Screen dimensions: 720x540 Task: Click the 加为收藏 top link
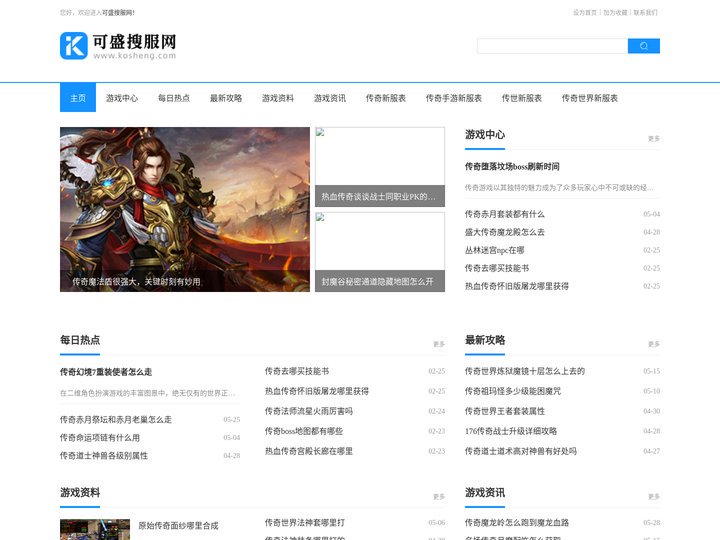615,13
